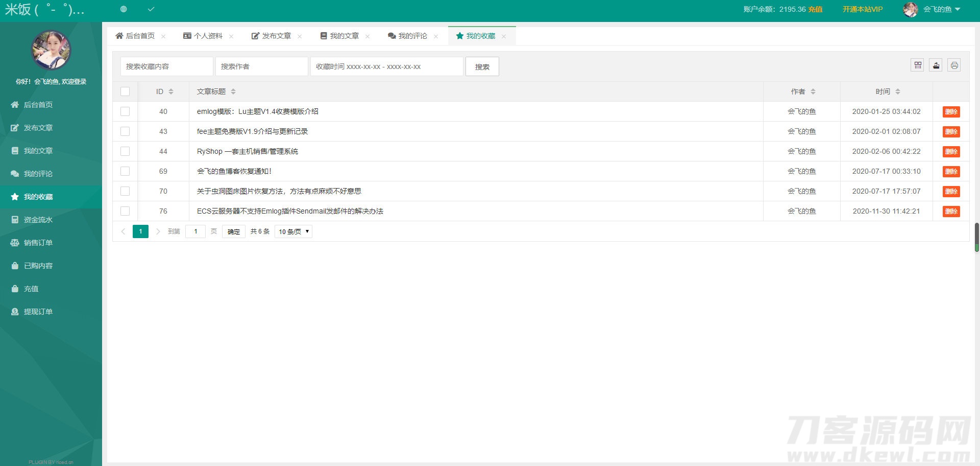Screen dimensions: 980x466
Task: Open the 10 条/页 page size dropdown
Action: click(293, 231)
